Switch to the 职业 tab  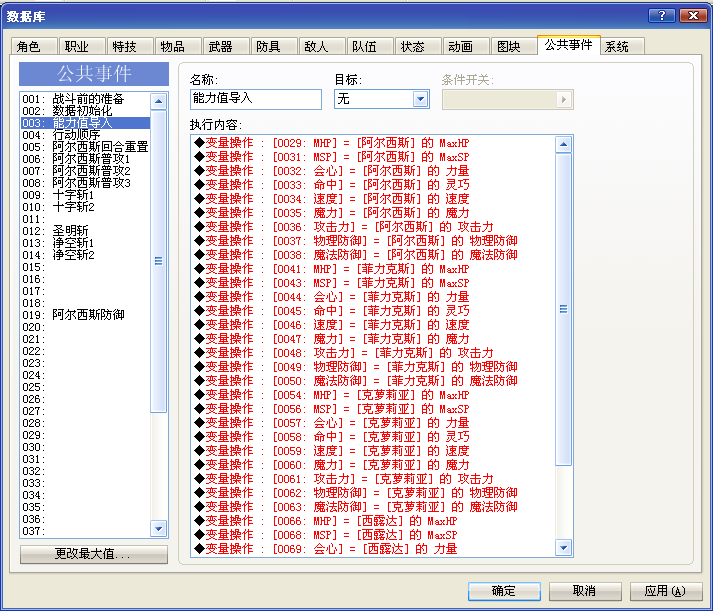[x=82, y=46]
